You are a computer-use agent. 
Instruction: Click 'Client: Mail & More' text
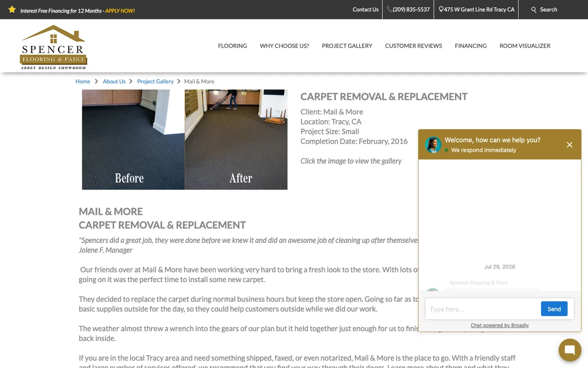point(332,112)
